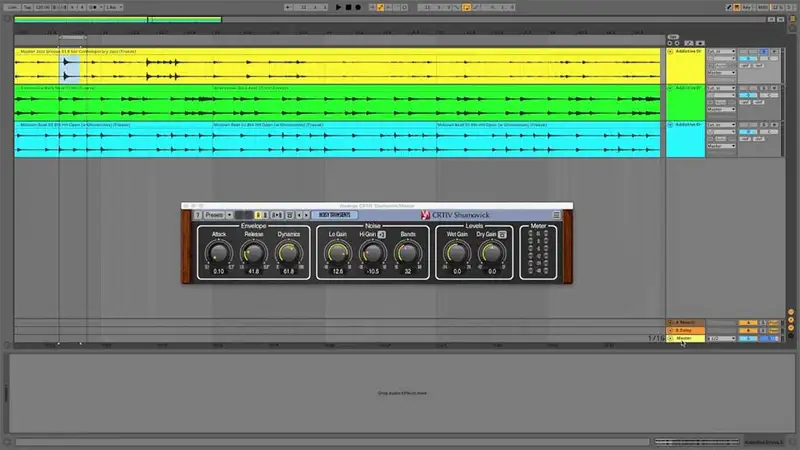Viewport: 800px width, 450px height.
Task: Select the Master track header
Action: point(686,338)
